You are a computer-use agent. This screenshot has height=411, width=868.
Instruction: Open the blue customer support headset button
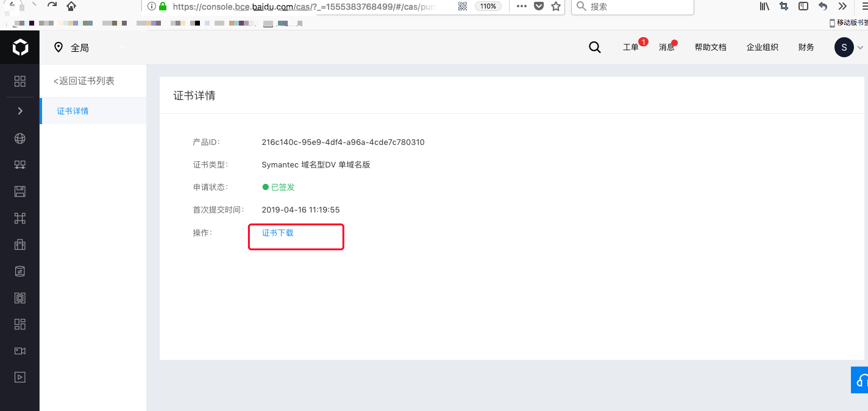pyautogui.click(x=859, y=380)
